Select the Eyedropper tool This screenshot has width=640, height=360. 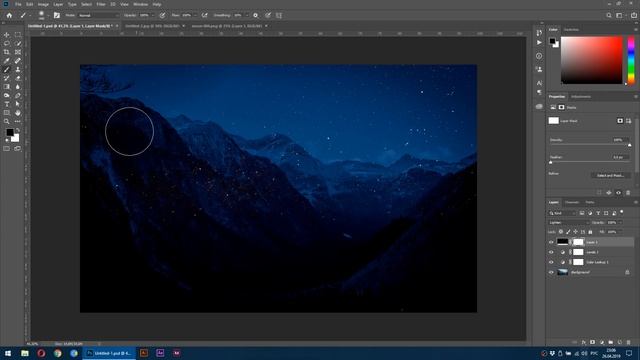(x=7, y=61)
